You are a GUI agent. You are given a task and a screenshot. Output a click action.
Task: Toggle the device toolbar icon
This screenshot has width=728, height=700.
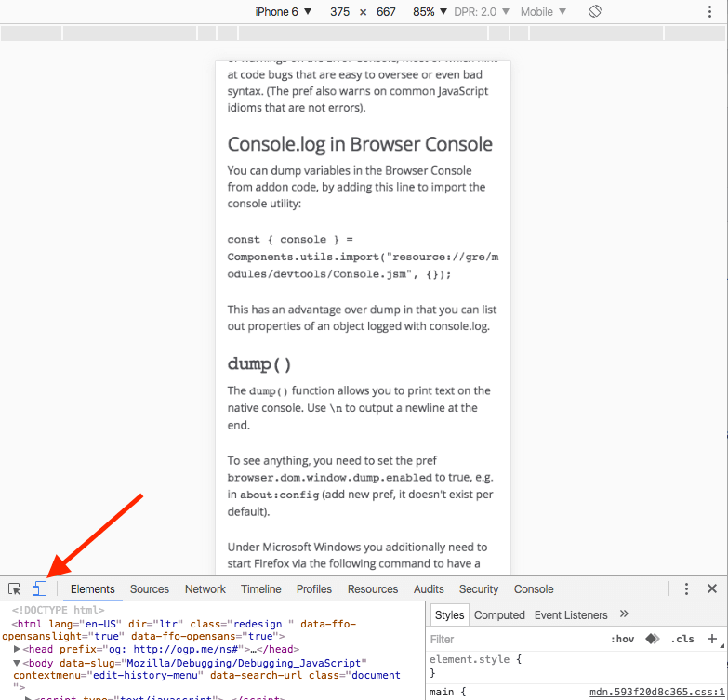click(39, 588)
